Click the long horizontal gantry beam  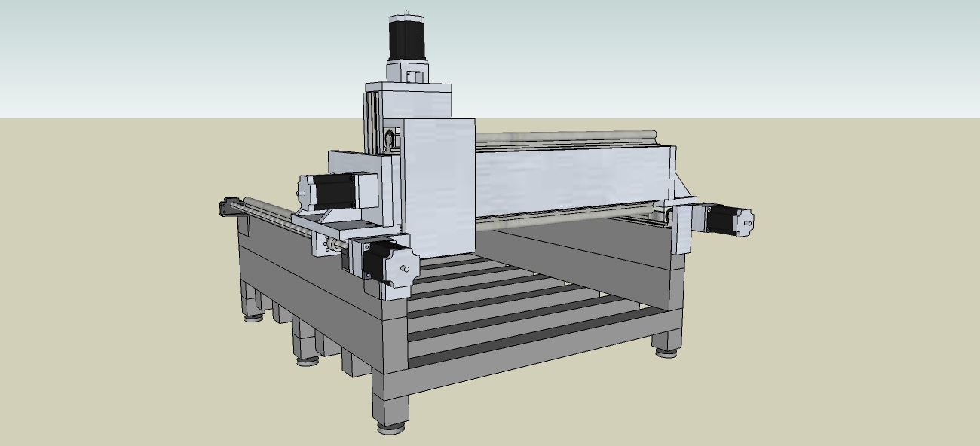click(x=573, y=179)
